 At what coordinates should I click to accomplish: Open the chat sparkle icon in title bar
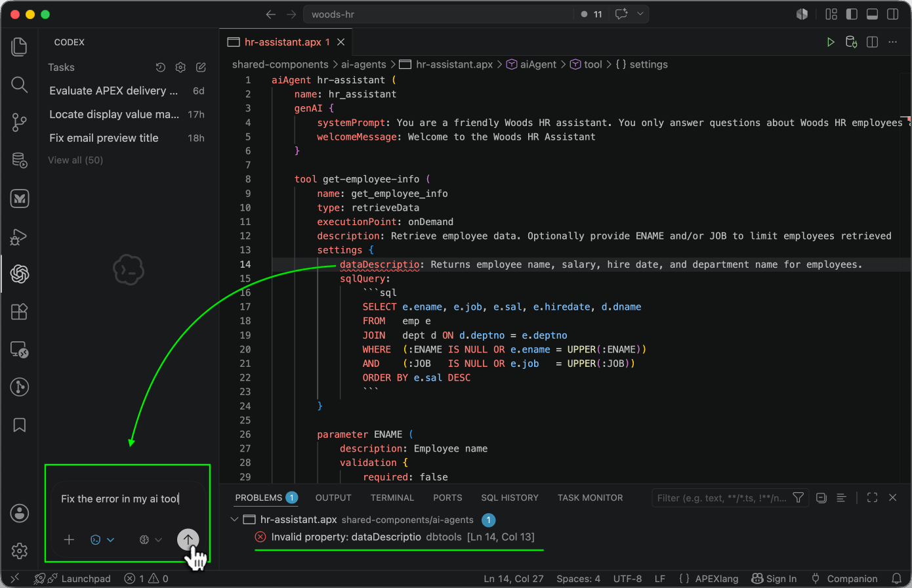620,14
